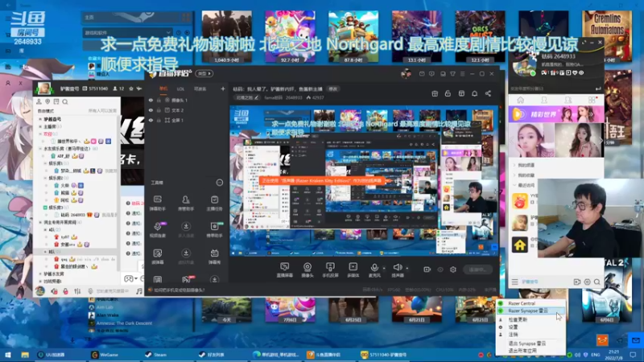Open the notification center on the taskbar
The width and height of the screenshot is (644, 362).
point(633,355)
